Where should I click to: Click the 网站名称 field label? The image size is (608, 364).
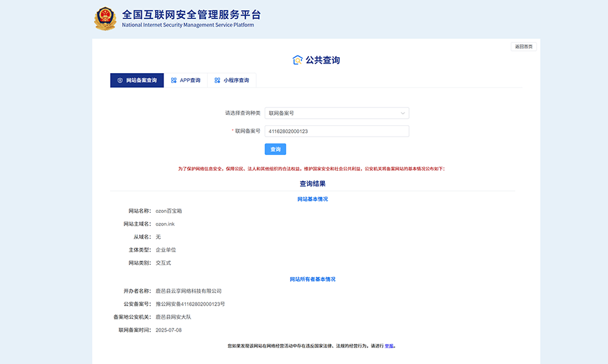140,211
